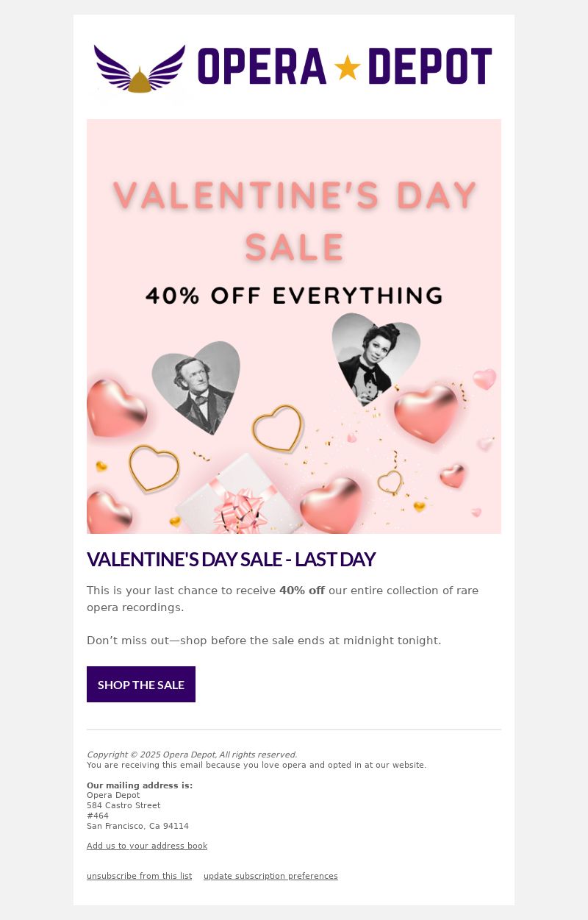Click the heart-shaped portrait of the bearded man
Image resolution: width=588 pixels, height=920 pixels.
coord(197,388)
